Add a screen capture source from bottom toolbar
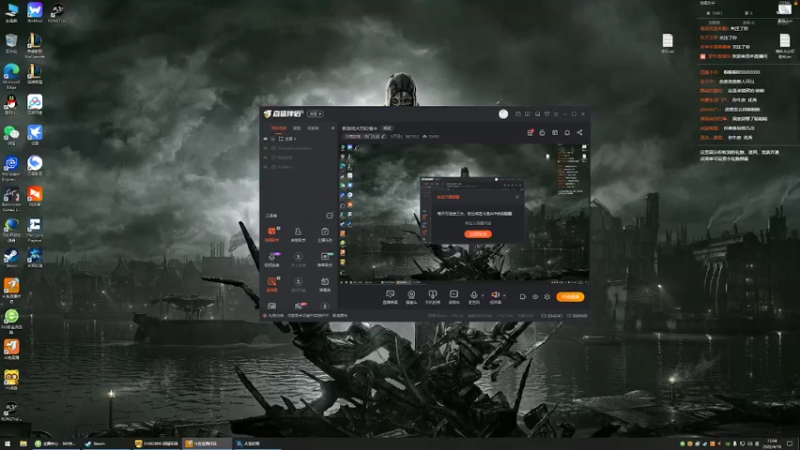Screen dimensions: 800x450 390,297
